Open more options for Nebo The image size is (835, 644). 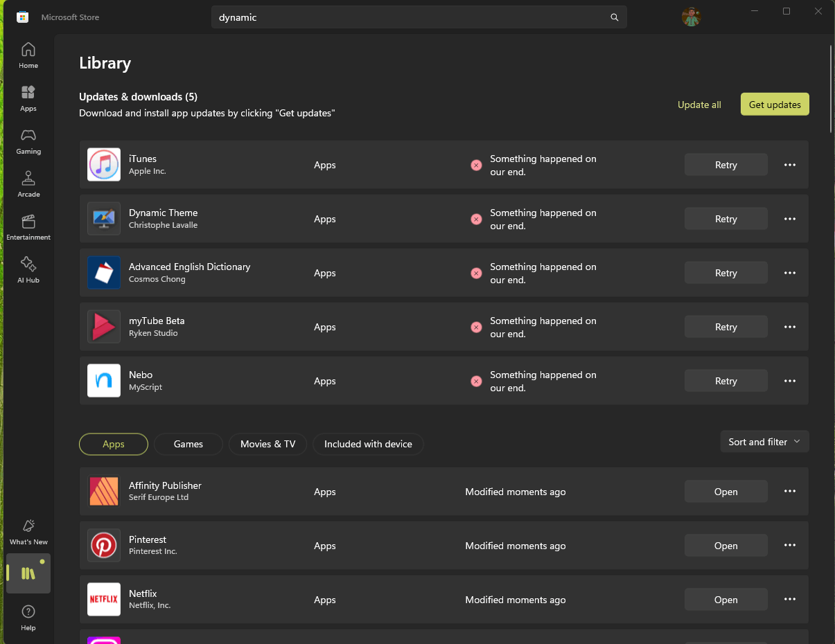790,381
